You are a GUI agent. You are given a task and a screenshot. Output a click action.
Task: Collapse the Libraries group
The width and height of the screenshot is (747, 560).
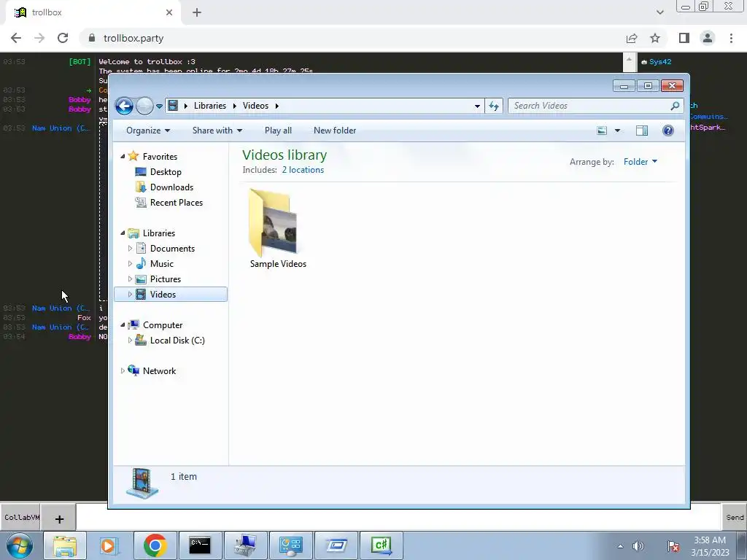pyautogui.click(x=123, y=233)
